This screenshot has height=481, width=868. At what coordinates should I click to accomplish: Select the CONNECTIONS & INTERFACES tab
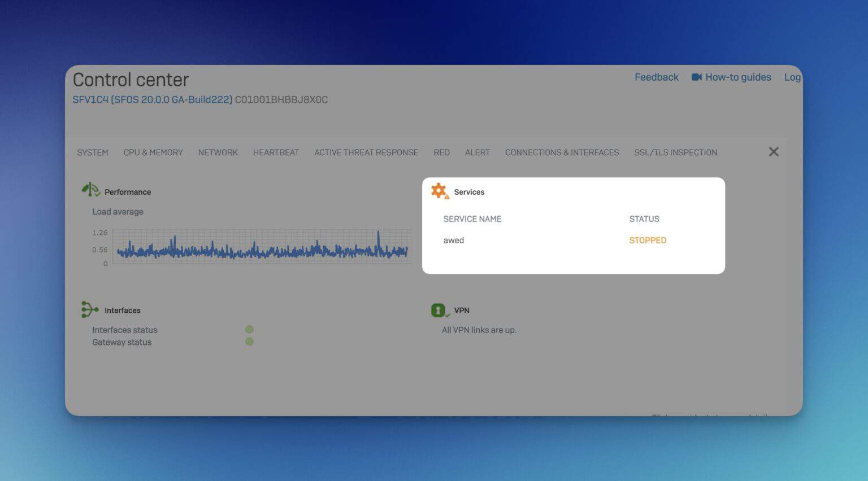pos(562,152)
